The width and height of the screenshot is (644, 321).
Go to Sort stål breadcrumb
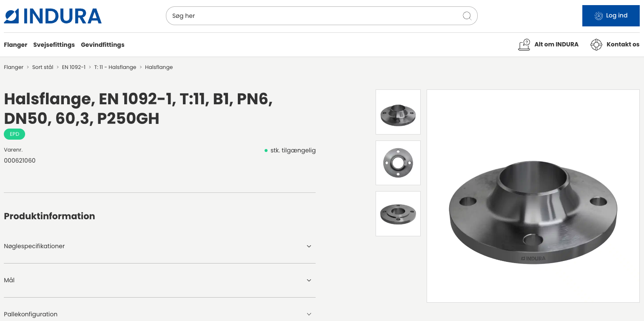(43, 67)
